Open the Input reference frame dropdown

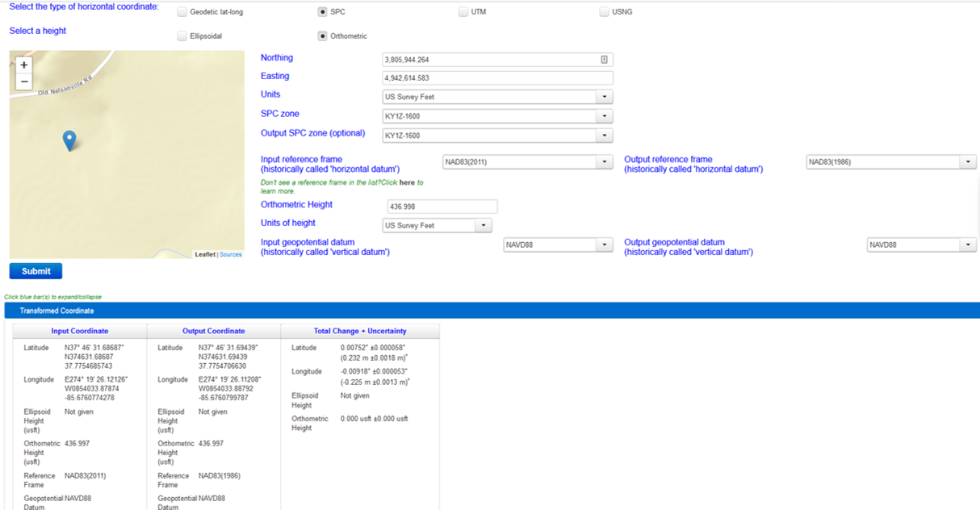pos(604,161)
